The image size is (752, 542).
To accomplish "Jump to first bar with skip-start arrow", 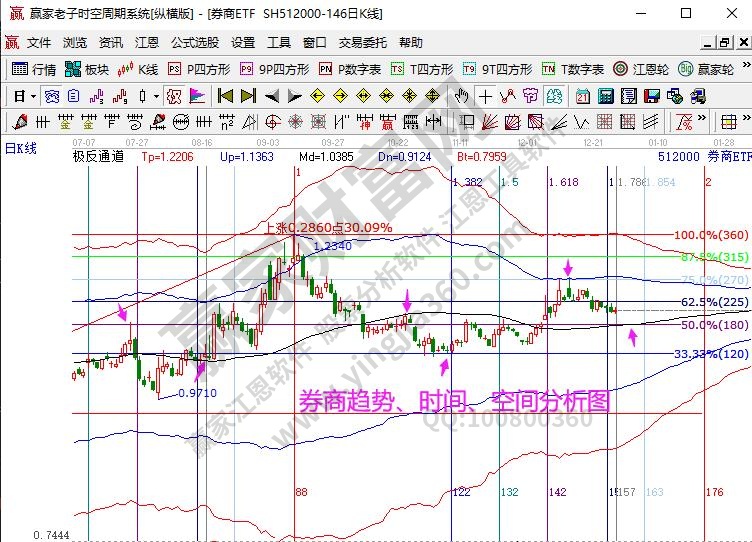I will pos(225,96).
